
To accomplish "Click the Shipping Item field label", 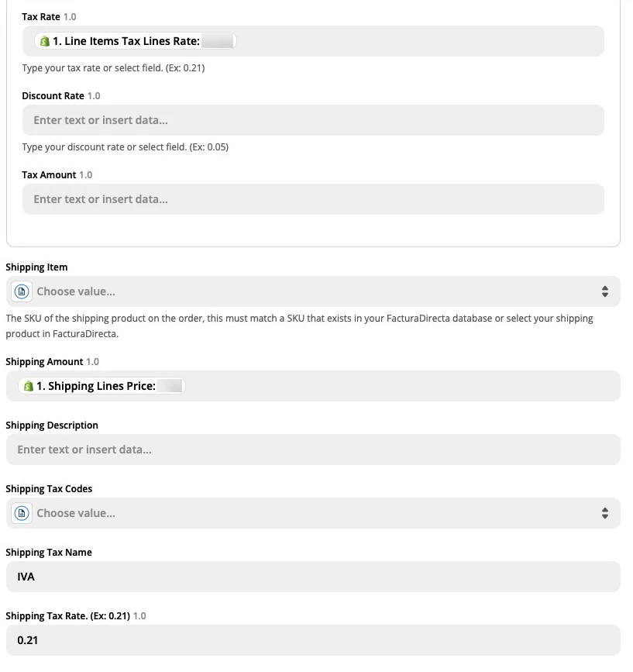I will 36,267.
